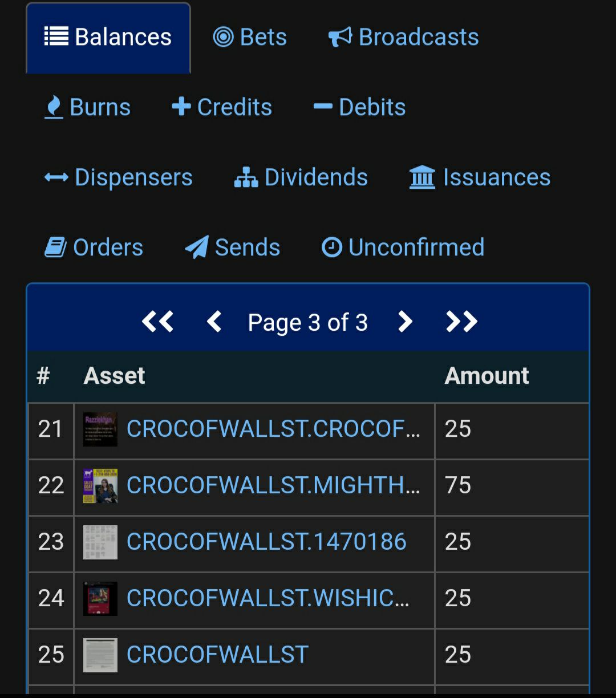
Task: Click the thumbnail in row 25
Action: [x=100, y=655]
